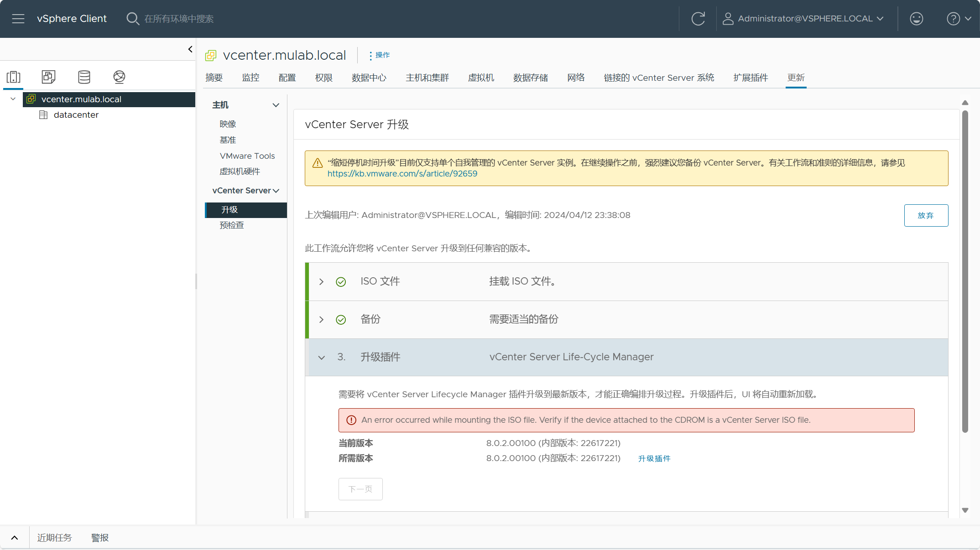Select datacenter in the inventory tree
The image size is (980, 550).
click(x=76, y=115)
